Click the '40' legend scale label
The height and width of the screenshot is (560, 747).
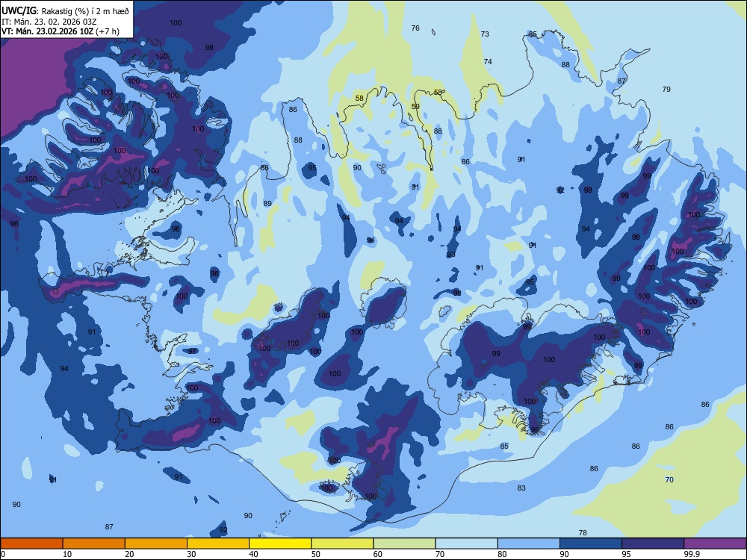pos(254,554)
